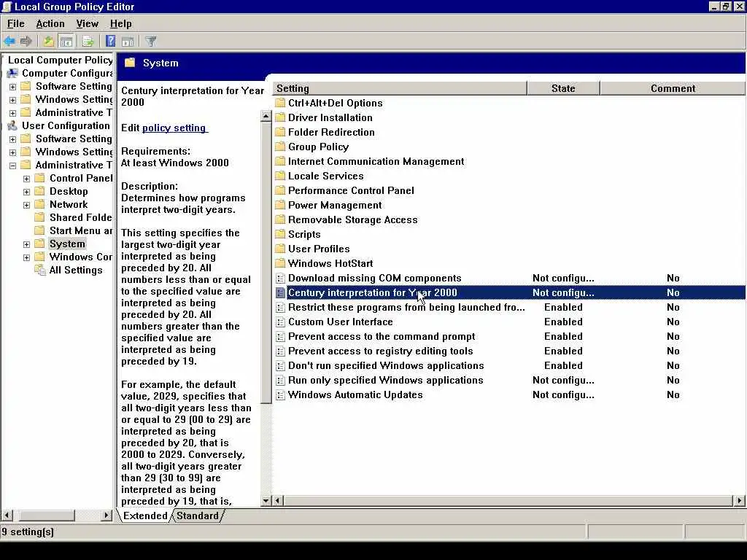The height and width of the screenshot is (560, 747).
Task: Open the Edit policy setting link
Action: (174, 128)
